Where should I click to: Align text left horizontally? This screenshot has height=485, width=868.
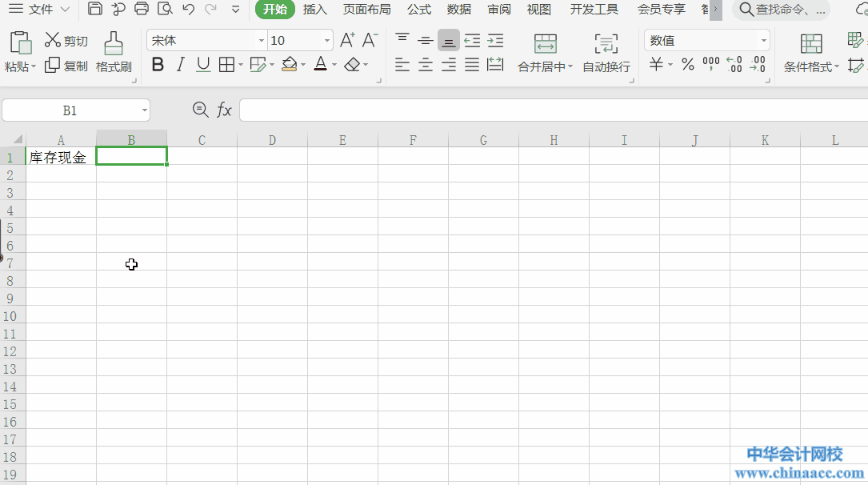point(402,65)
